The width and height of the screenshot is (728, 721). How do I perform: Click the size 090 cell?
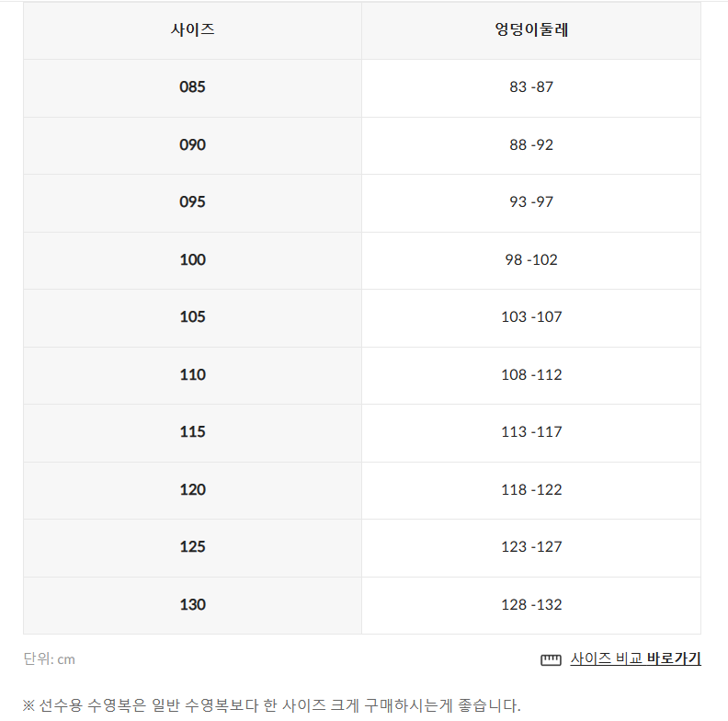(193, 146)
